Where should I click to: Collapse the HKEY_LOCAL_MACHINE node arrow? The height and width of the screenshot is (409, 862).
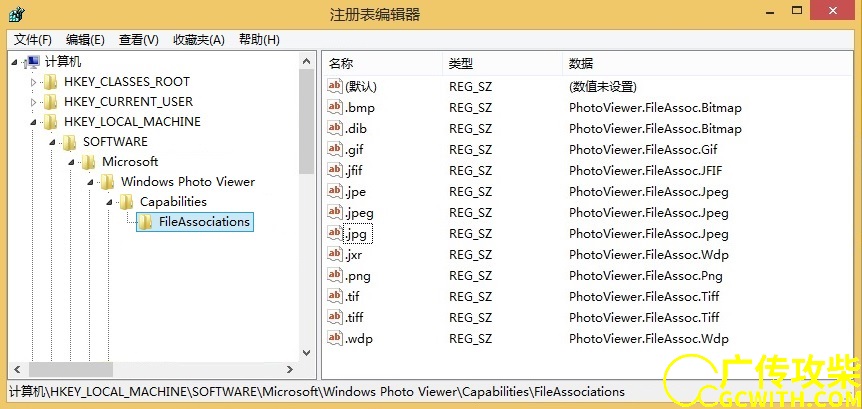tap(34, 122)
